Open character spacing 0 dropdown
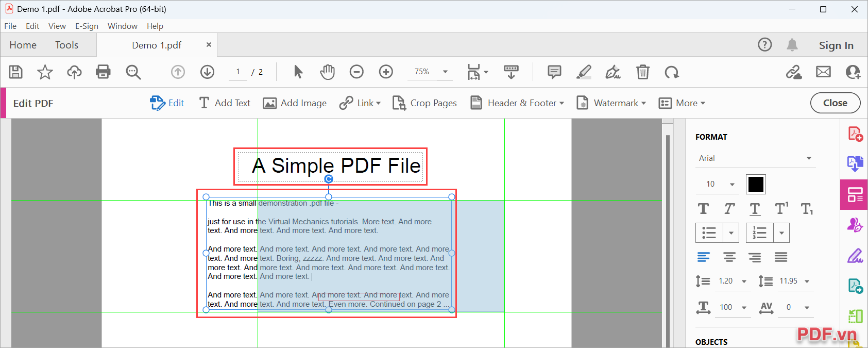 pos(807,308)
